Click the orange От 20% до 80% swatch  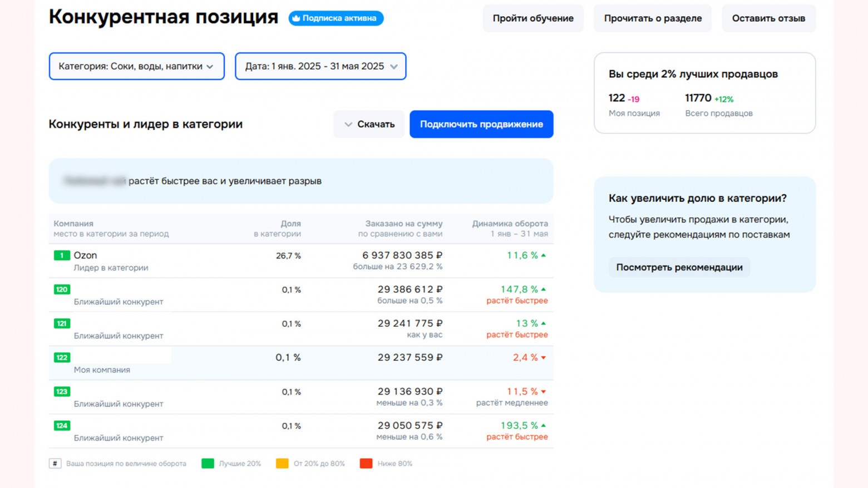(x=282, y=464)
